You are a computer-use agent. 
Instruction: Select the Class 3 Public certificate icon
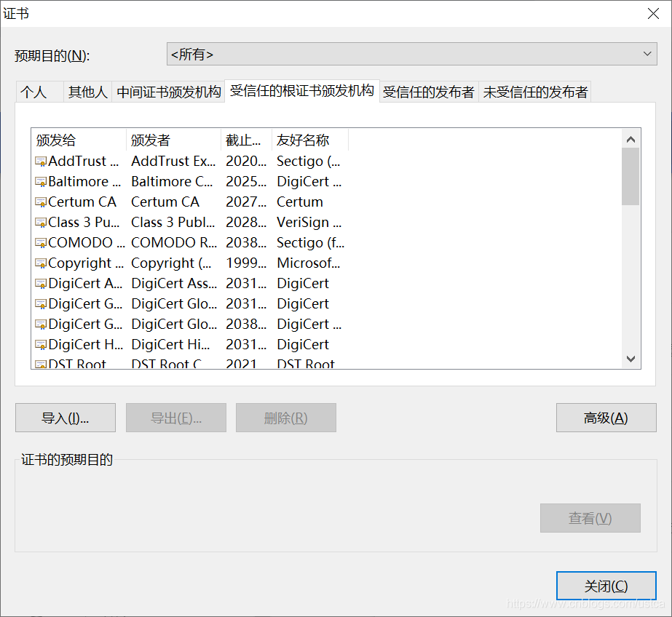pyautogui.click(x=39, y=222)
